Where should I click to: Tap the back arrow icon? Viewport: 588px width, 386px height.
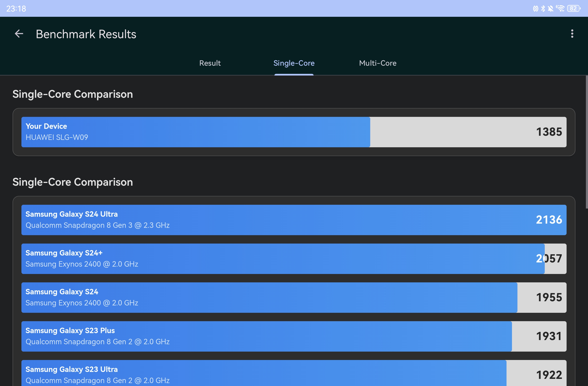19,34
